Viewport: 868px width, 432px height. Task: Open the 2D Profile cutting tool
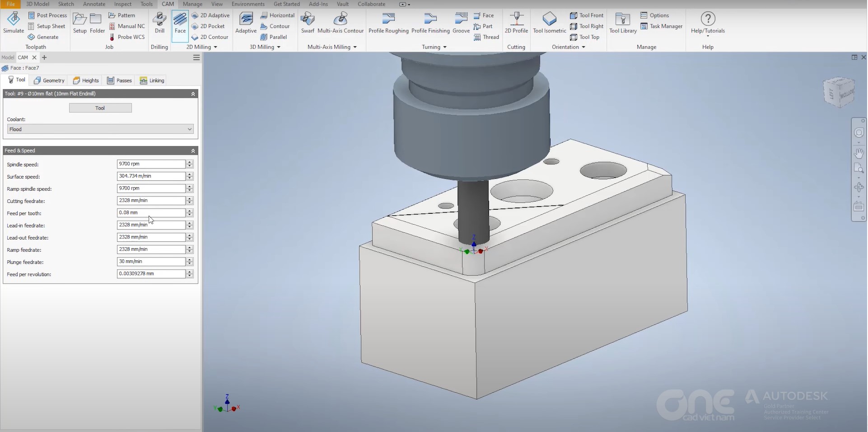click(x=516, y=23)
